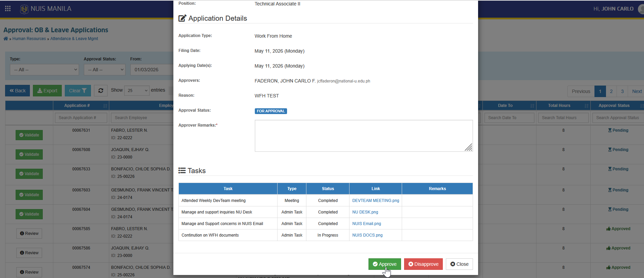644x278 pixels.
Task: Open the apps grid menu icon
Action: 8,8
